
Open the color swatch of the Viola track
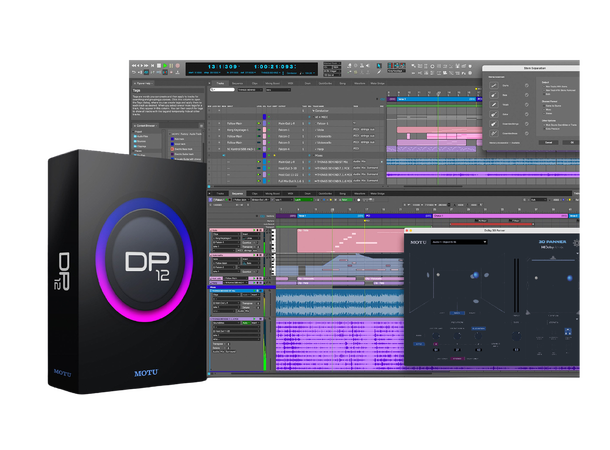click(x=265, y=130)
